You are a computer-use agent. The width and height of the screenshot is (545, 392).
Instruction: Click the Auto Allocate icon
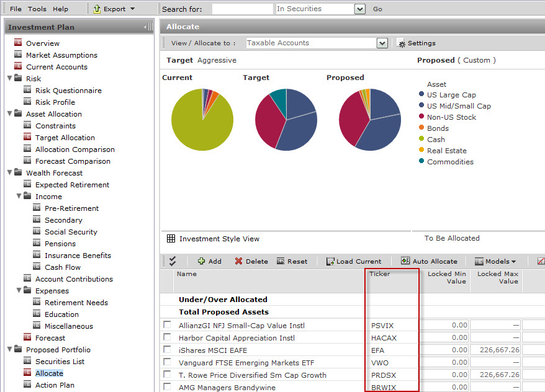[405, 261]
